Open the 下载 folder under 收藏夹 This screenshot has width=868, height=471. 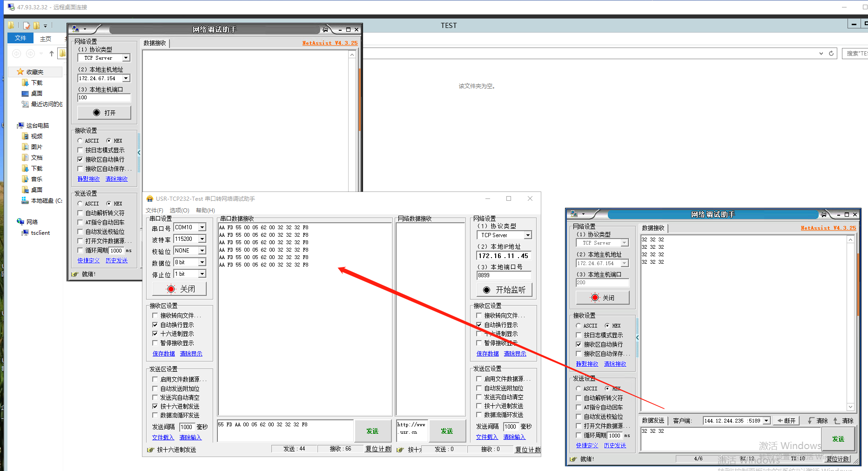36,82
